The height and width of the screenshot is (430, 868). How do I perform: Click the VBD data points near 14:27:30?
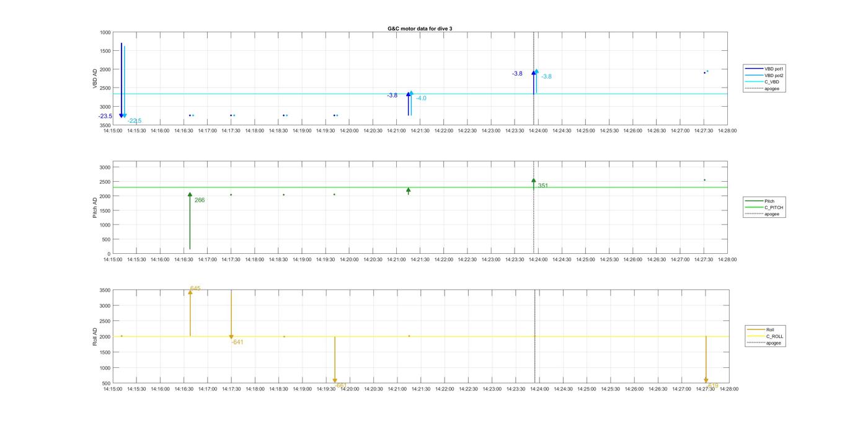706,72
